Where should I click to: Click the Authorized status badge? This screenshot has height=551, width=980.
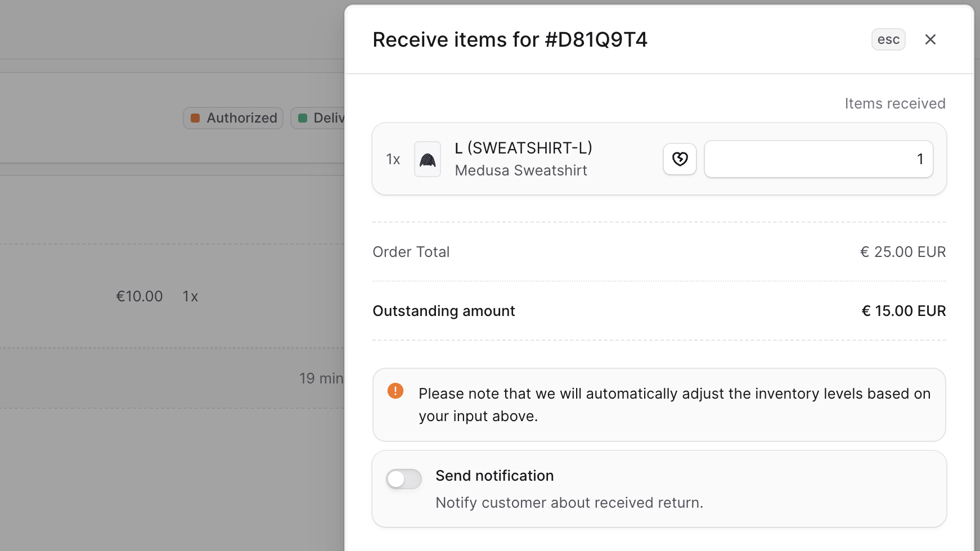coord(233,118)
